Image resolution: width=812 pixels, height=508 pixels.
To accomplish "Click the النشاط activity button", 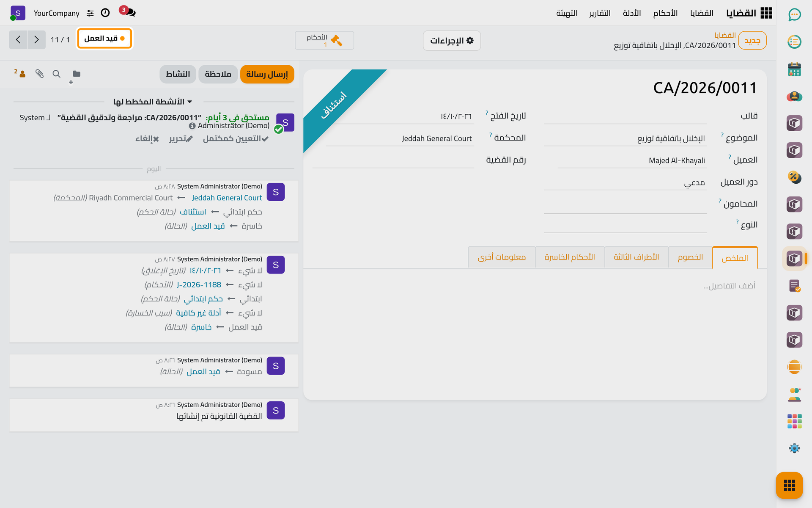I will 178,74.
